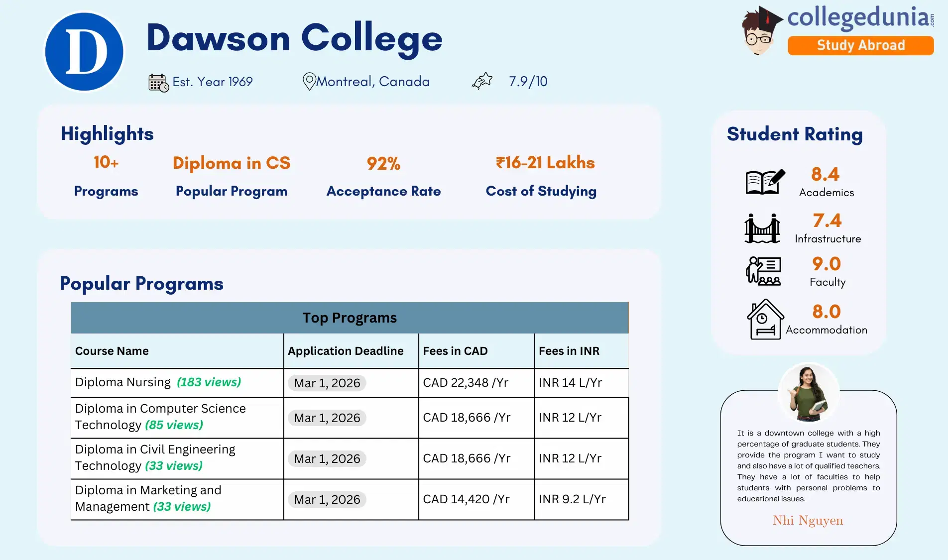The image size is (948, 560).
Task: Click the Top Programs table header
Action: [x=350, y=317]
